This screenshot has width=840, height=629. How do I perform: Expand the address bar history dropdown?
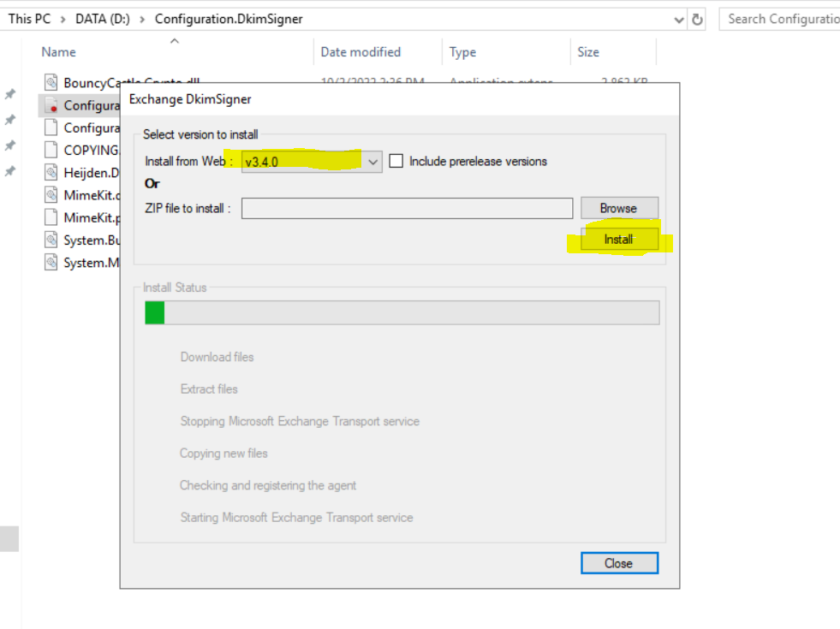(679, 21)
